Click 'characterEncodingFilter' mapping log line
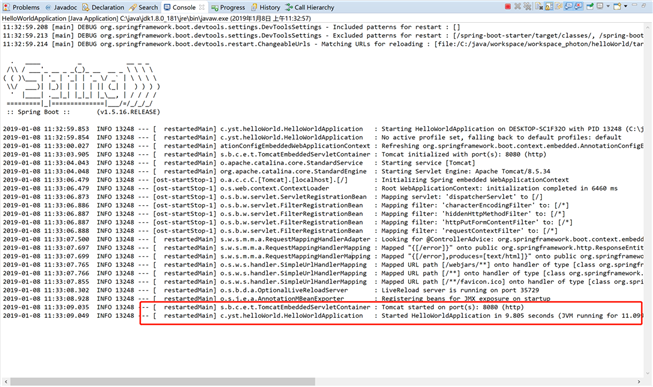The height and width of the screenshot is (387, 653). (x=286, y=205)
